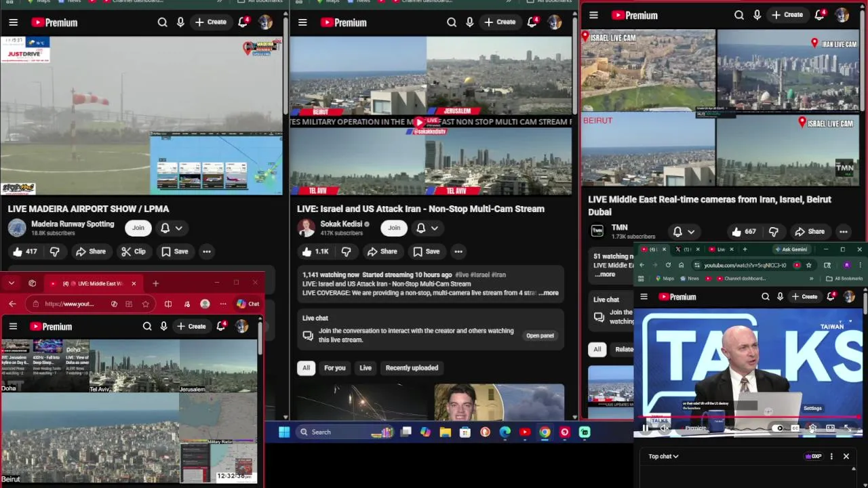
Task: Start voice search in Madeira Airport window
Action: (180, 22)
